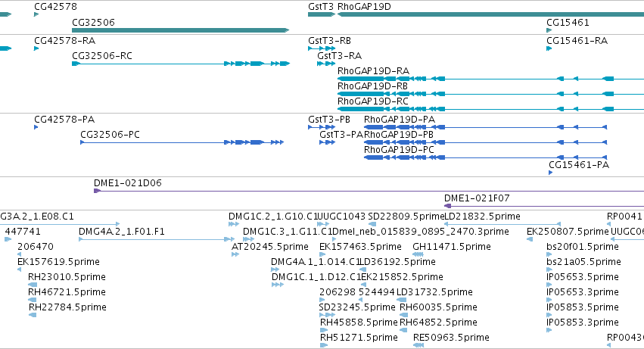This screenshot has height=349, width=644.
Task: Click the LD36192.5prime EST label
Action: pyautogui.click(x=397, y=262)
